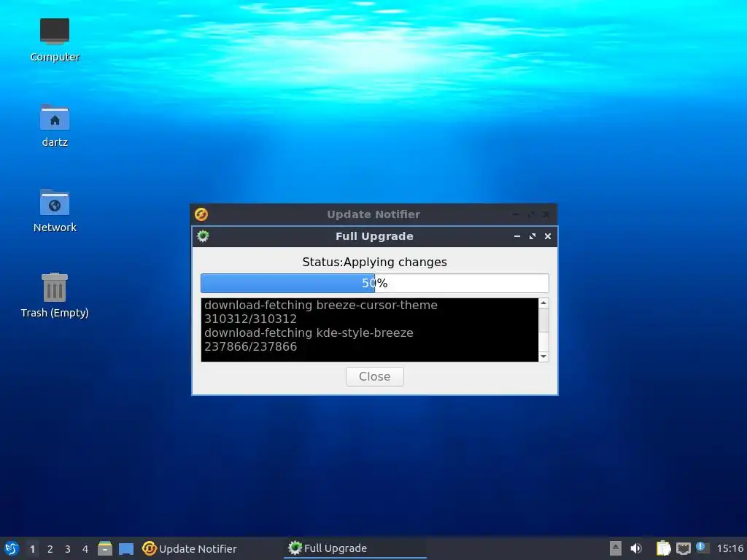Click log line '310312/310312'
The image size is (747, 560).
(x=250, y=319)
